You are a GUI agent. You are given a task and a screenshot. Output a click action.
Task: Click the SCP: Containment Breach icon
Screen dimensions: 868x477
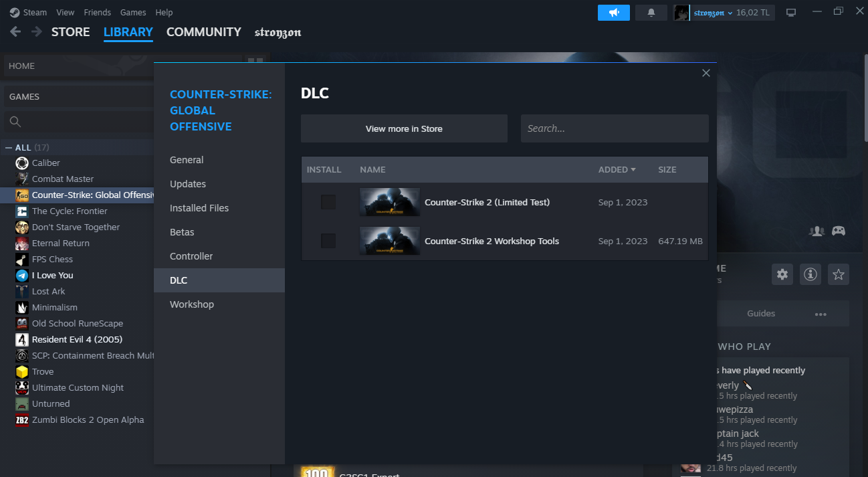point(22,355)
